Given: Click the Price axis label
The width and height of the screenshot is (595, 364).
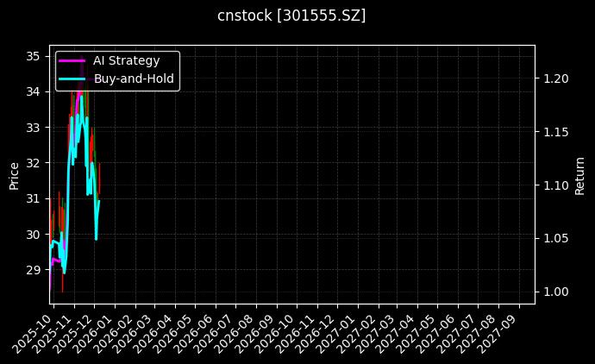Looking at the screenshot, I should [x=14, y=176].
